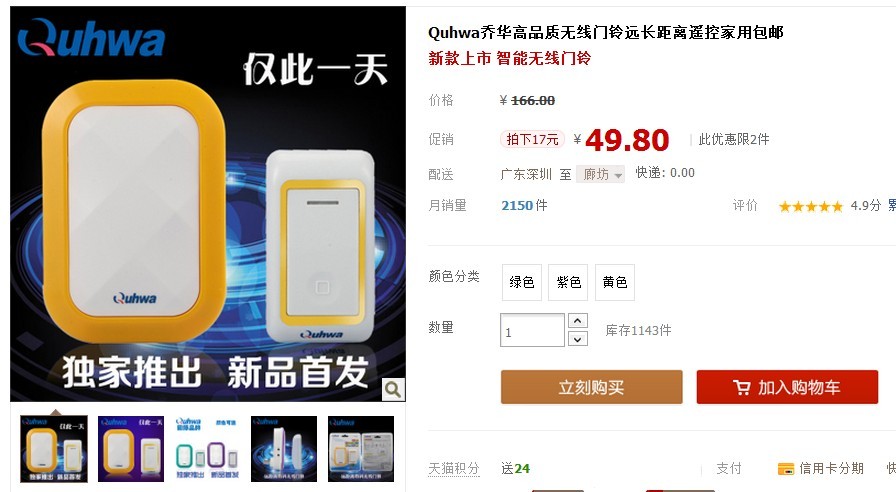Viewport: 896px width, 492px height.
Task: Click the 加入购物车 add to cart button
Action: [x=787, y=387]
